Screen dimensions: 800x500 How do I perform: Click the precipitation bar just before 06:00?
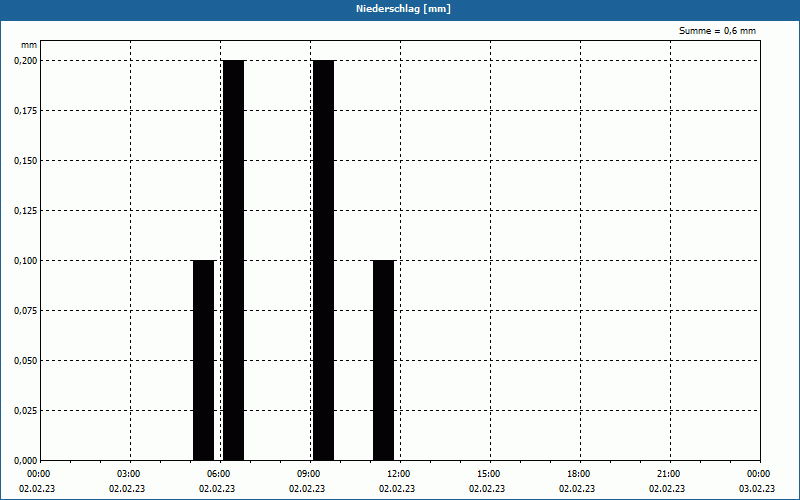[x=204, y=360]
